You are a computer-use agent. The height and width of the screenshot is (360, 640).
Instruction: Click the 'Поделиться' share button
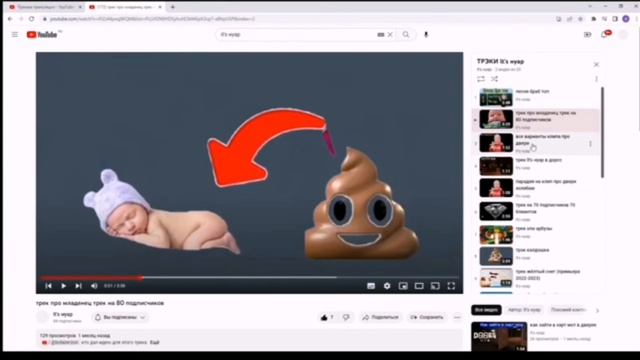pyautogui.click(x=380, y=317)
